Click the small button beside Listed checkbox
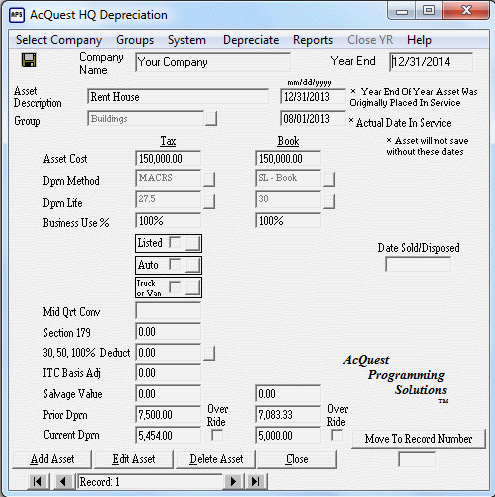 pyautogui.click(x=192, y=243)
